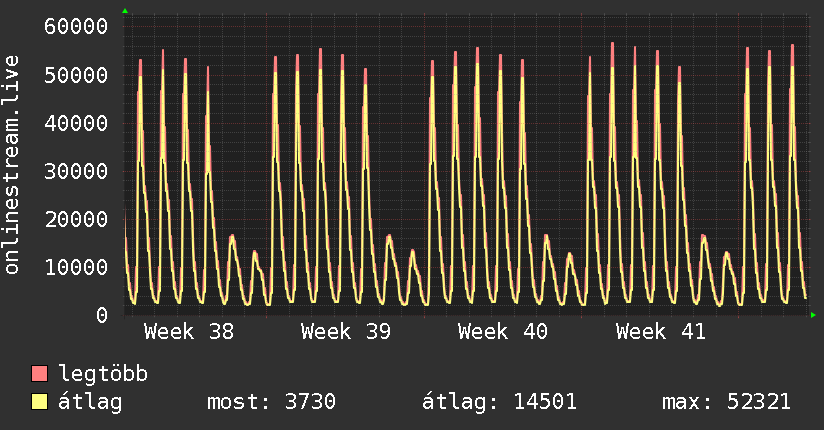
Task: Click the 60000 Y-axis label
Action: 77,27
